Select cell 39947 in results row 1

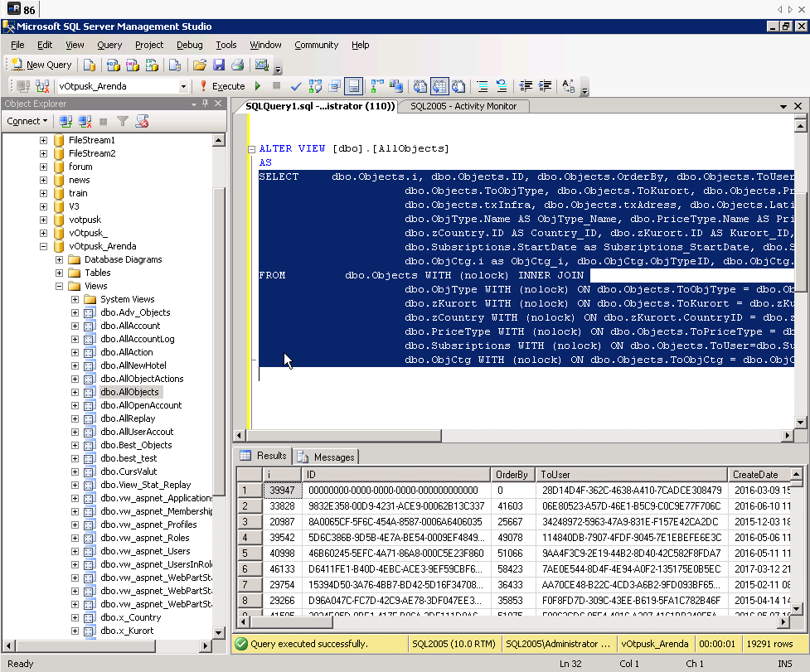tap(282, 491)
